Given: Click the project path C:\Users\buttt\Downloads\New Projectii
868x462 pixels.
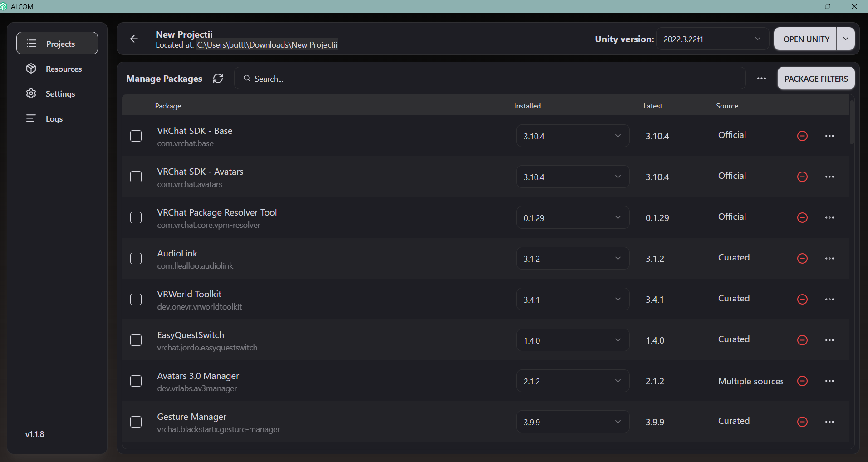Looking at the screenshot, I should tap(267, 45).
